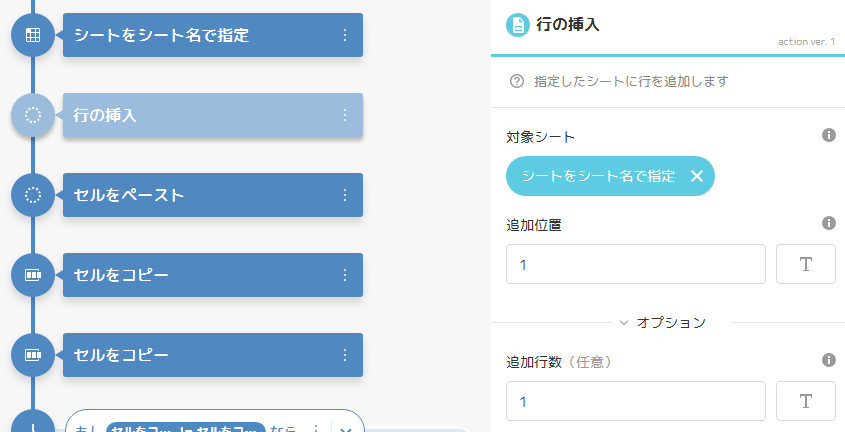Click the icon of the upper セルをコピー step

tap(32, 275)
